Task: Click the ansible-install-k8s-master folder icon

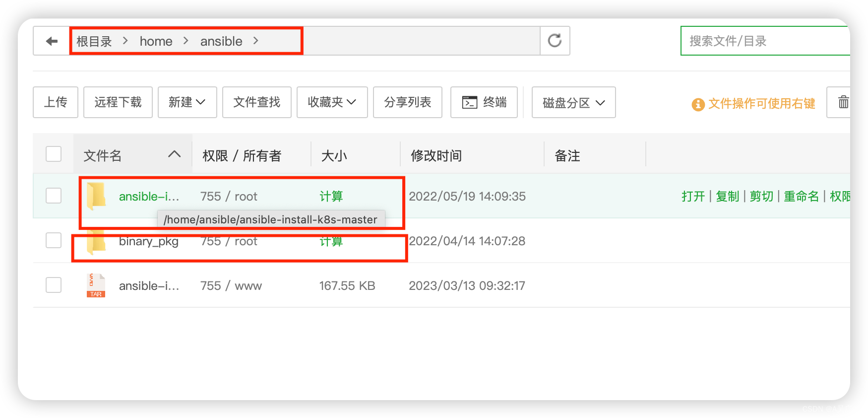Action: [x=96, y=195]
